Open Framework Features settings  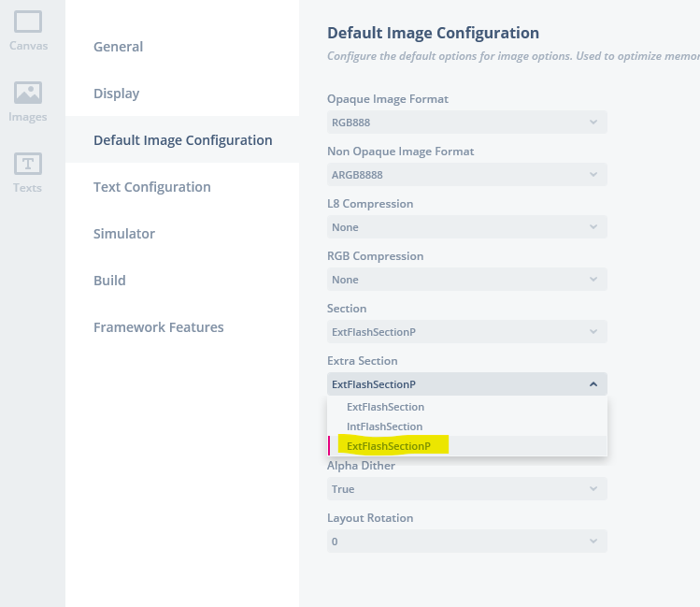tap(158, 327)
